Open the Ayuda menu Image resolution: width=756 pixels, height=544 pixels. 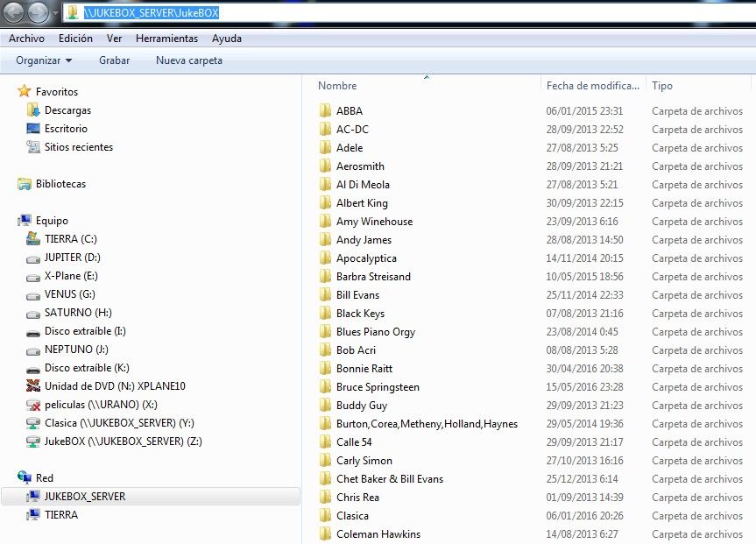tap(227, 38)
